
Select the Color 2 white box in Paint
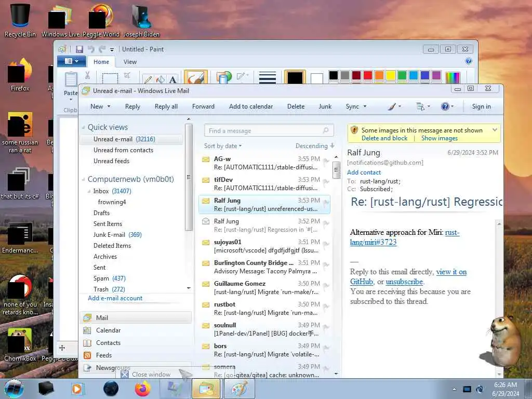coord(316,78)
